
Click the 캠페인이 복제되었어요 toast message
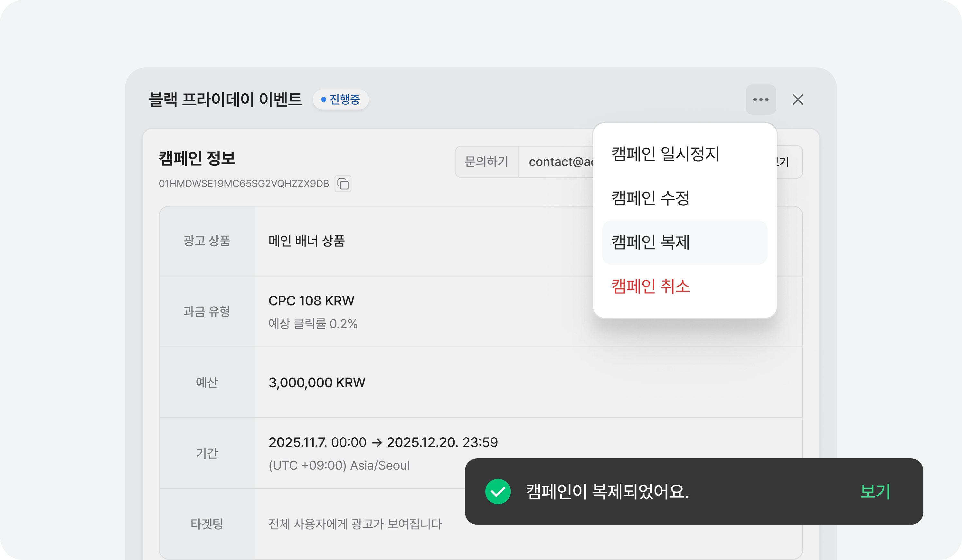pos(607,491)
